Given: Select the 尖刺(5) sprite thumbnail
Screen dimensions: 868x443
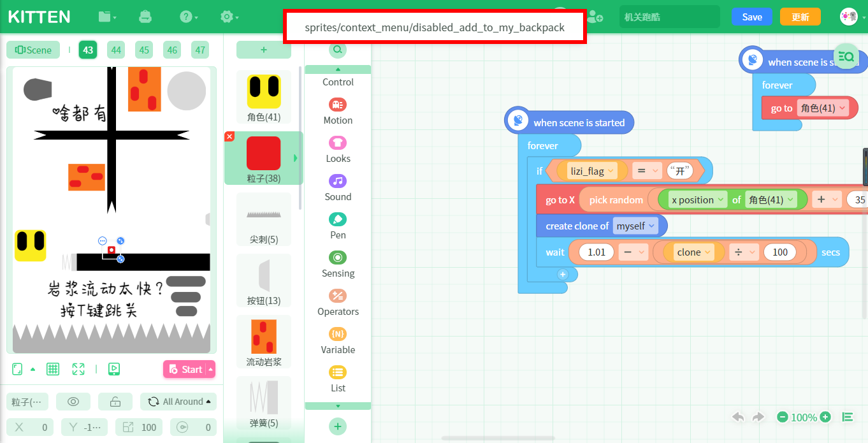Looking at the screenshot, I should (x=264, y=219).
